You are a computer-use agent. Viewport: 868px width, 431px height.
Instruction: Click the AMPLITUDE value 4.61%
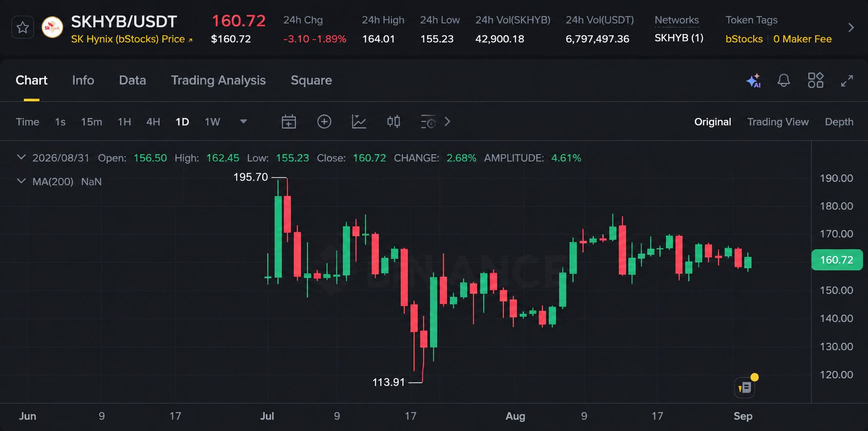(x=566, y=158)
